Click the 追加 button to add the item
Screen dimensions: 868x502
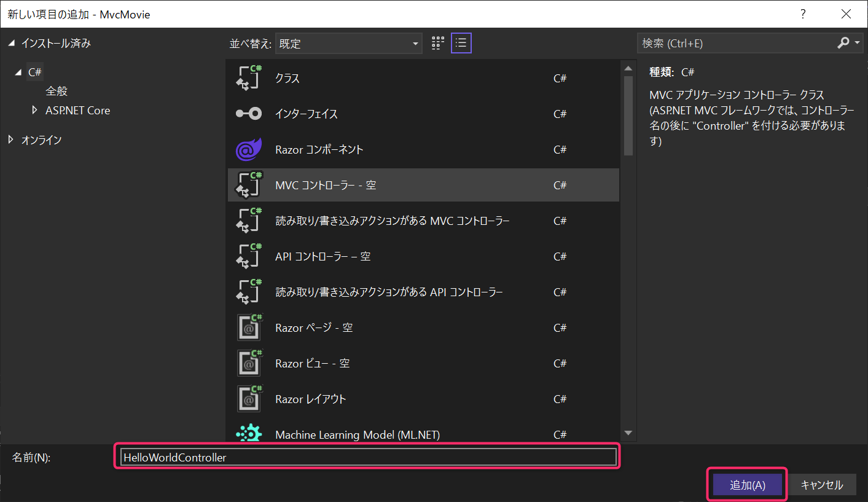746,484
